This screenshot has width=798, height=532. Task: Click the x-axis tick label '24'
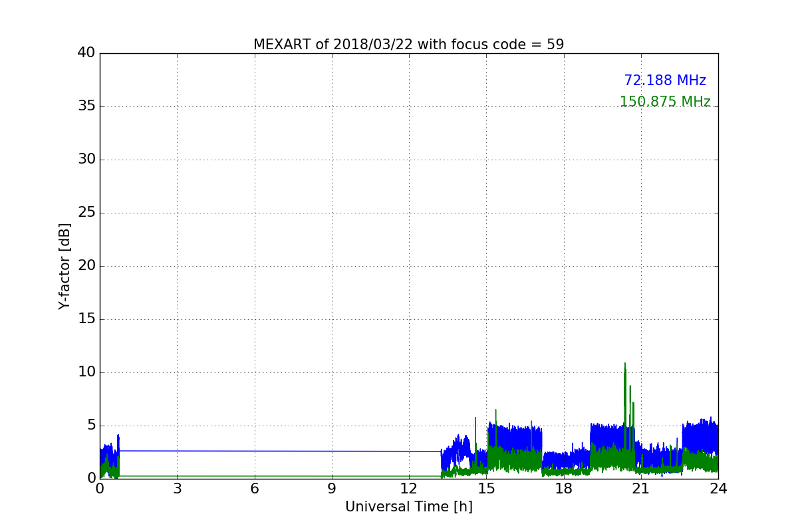(x=718, y=489)
